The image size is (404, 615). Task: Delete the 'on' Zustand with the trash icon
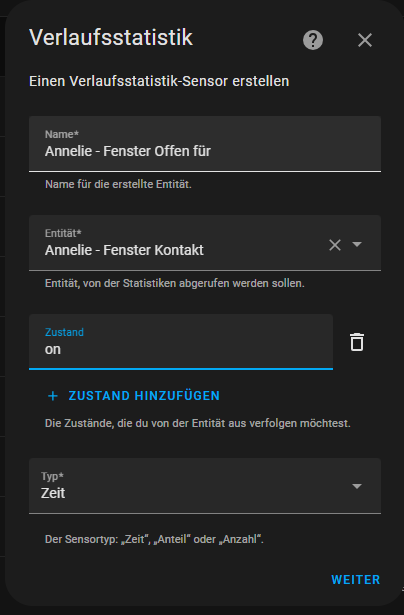(x=357, y=342)
